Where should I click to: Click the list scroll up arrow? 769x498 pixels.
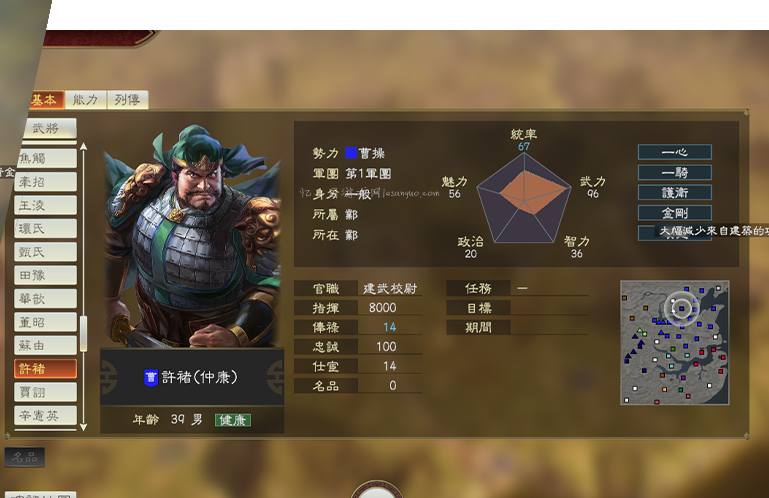pos(84,146)
